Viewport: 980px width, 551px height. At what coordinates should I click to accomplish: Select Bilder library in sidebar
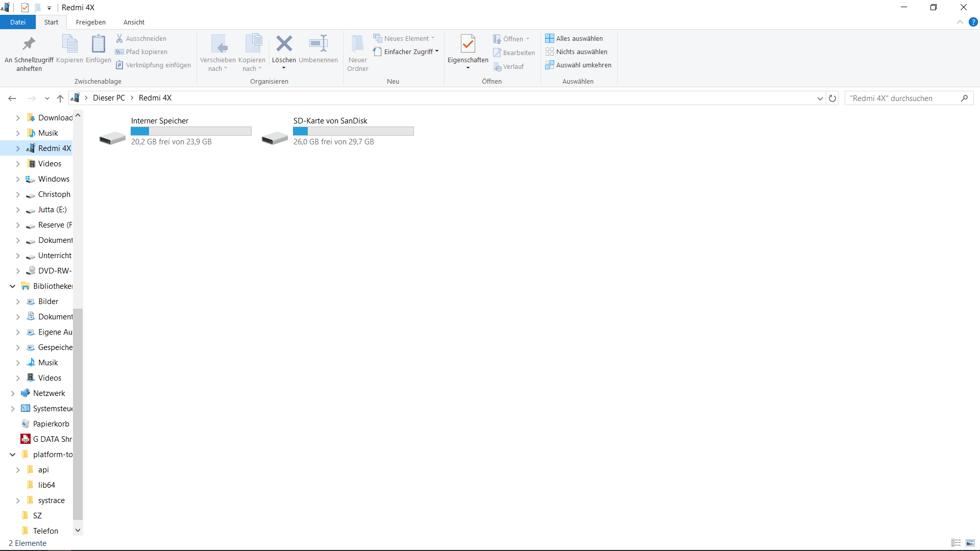(48, 302)
